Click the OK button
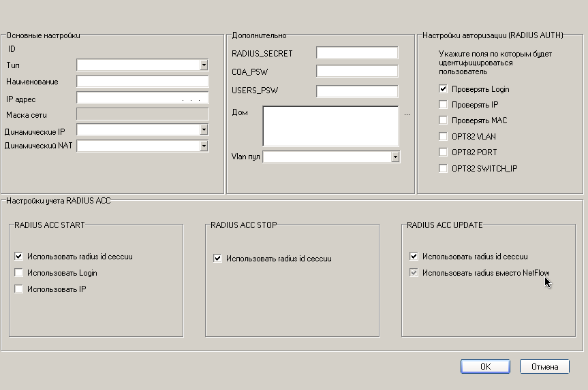Screen dimensions: 588x390 (485, 366)
